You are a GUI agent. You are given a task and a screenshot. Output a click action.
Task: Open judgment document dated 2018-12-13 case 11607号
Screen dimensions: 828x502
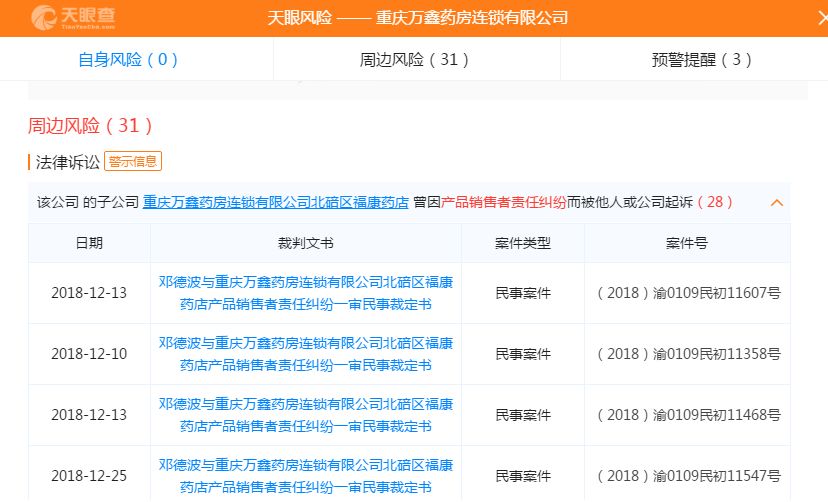[305, 293]
